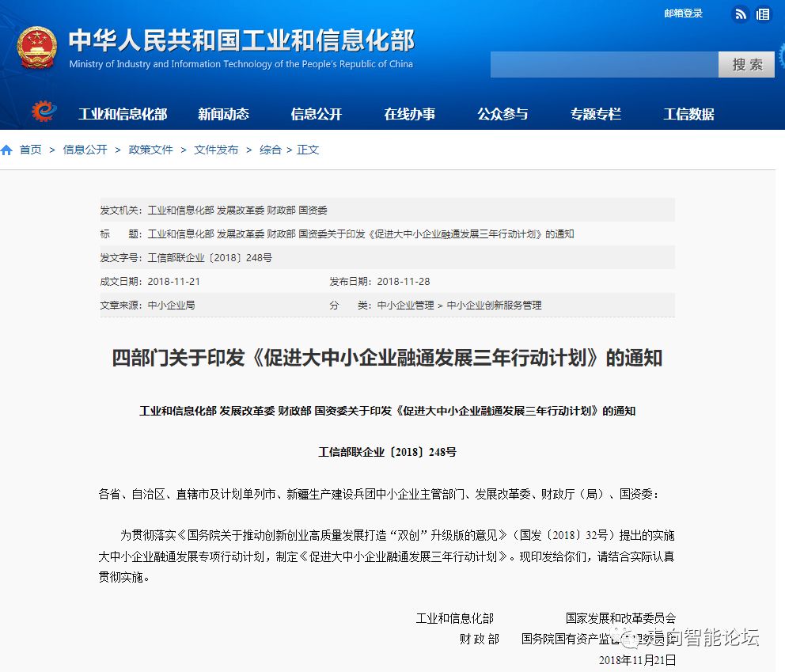Open 工信数据 navigation menu
This screenshot has height=672, width=785.
(689, 114)
